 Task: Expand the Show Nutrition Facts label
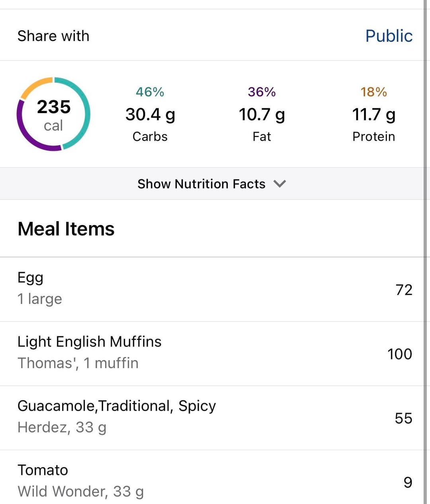pos(201,184)
